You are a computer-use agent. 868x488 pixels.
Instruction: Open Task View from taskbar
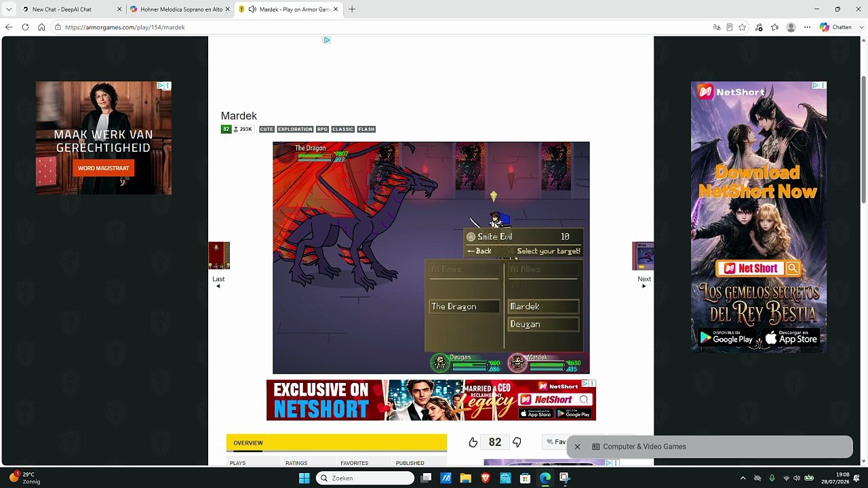click(x=426, y=478)
